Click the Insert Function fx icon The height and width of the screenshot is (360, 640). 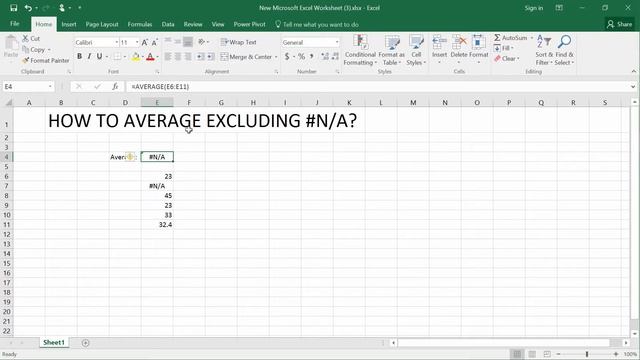pyautogui.click(x=115, y=87)
